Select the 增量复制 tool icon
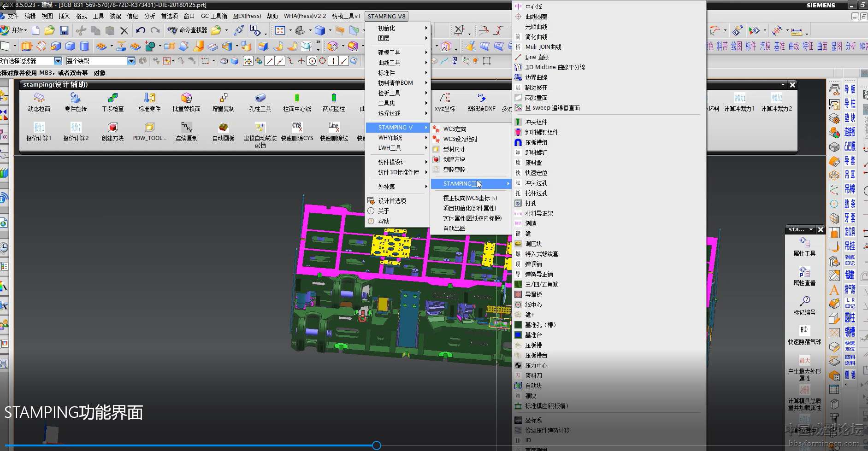 point(223,98)
